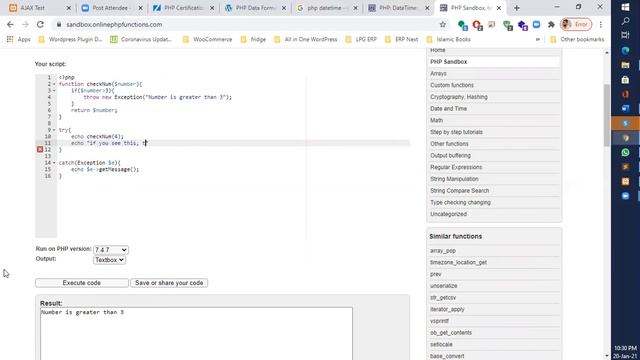
Task: Show hidden bookmarks chevron
Action: pos(538,39)
